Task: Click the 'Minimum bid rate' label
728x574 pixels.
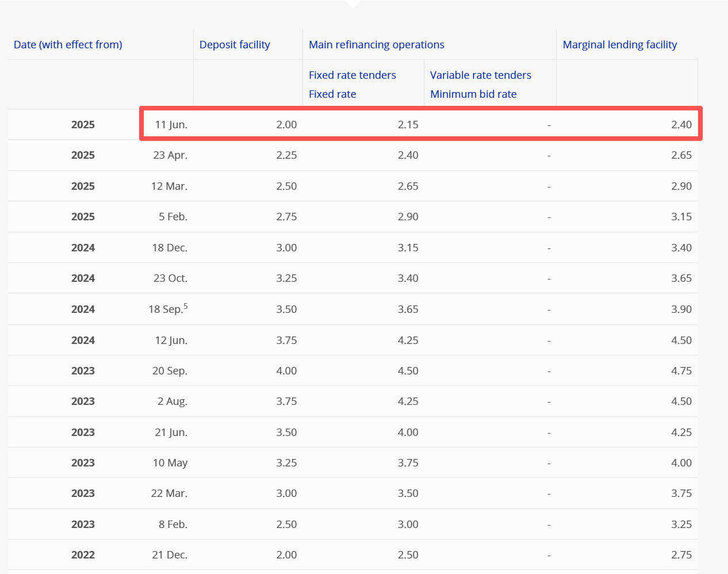Action: pyautogui.click(x=473, y=94)
